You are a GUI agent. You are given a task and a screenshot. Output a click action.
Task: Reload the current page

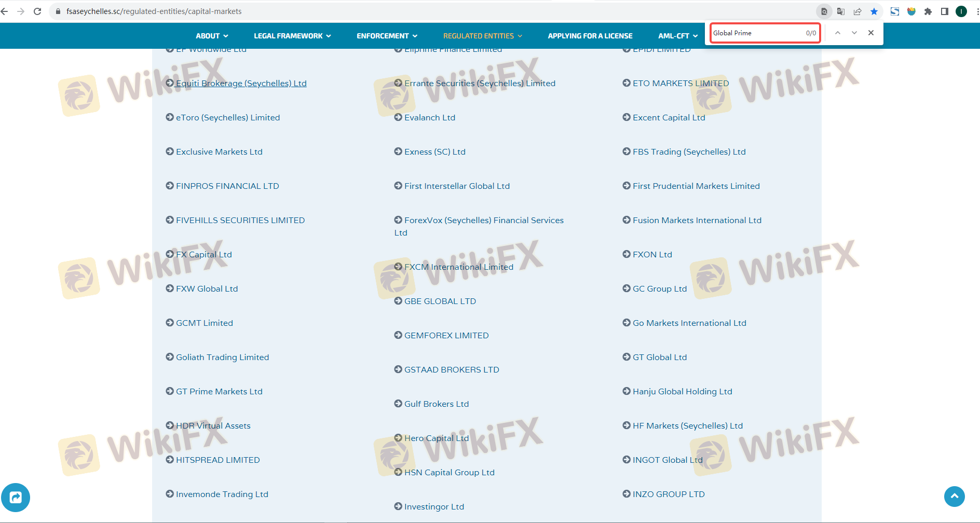tap(37, 11)
